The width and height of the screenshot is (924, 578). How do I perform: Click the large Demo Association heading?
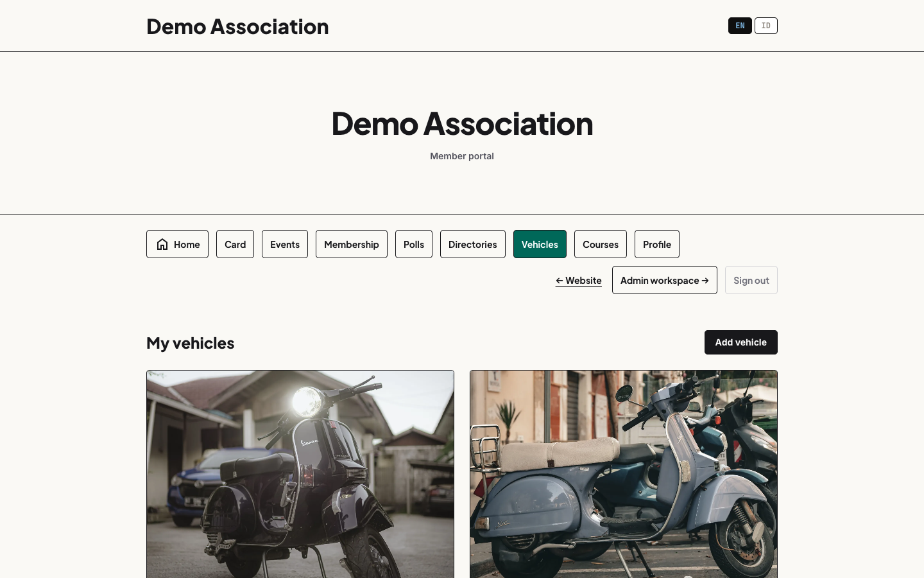click(x=462, y=123)
